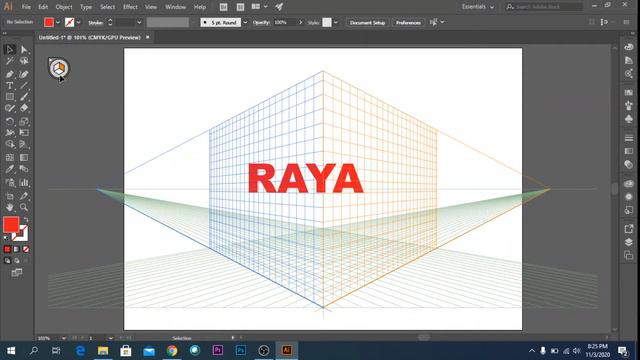This screenshot has height=360, width=640.
Task: Select the Gradient tool
Action: (24, 158)
